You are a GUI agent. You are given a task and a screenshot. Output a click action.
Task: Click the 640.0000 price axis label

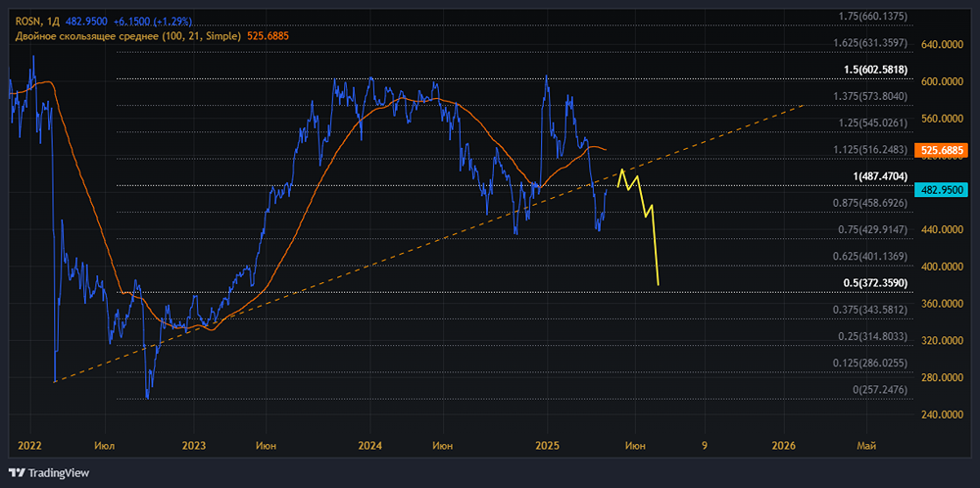click(943, 44)
